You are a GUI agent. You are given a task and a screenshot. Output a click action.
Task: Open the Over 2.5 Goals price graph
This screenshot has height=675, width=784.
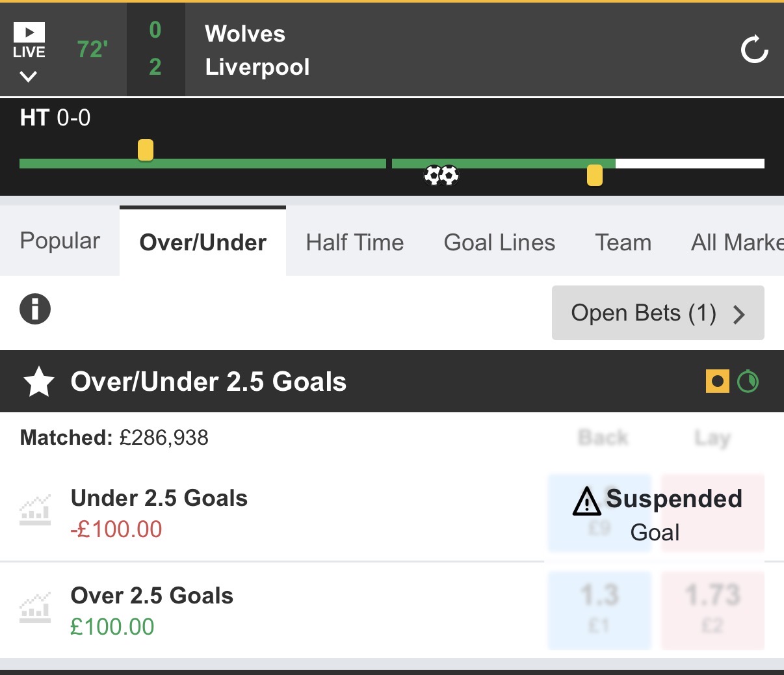(x=35, y=609)
